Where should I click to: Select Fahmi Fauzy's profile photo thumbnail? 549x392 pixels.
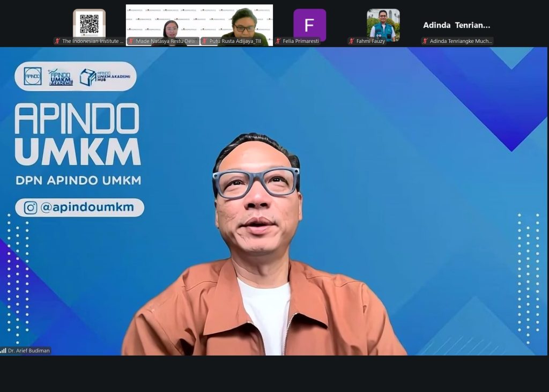(x=383, y=24)
